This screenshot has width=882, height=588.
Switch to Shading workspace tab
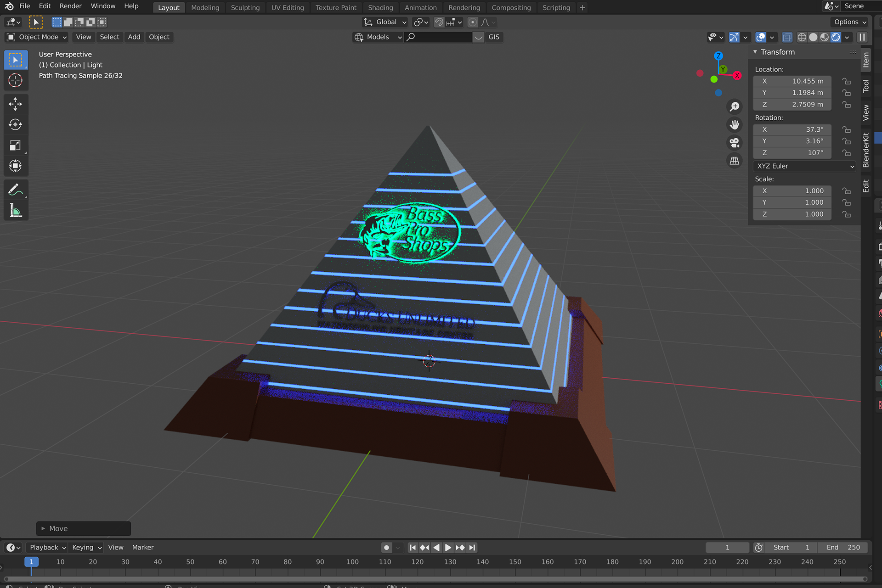(380, 8)
